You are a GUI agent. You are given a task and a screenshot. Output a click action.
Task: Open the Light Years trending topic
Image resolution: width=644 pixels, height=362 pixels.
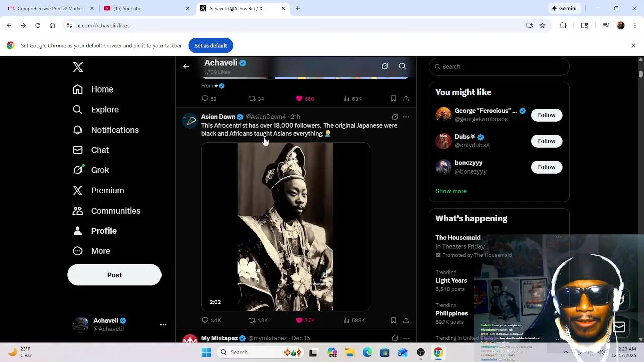451,281
